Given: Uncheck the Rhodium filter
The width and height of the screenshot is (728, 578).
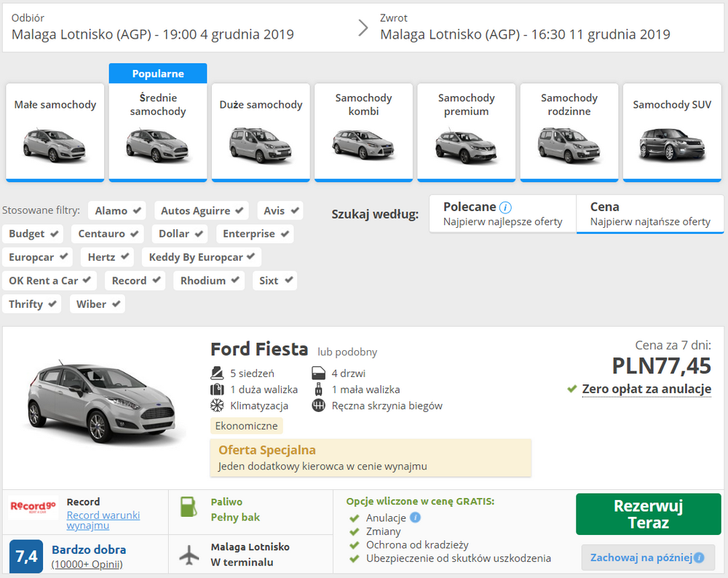Looking at the screenshot, I should (209, 280).
